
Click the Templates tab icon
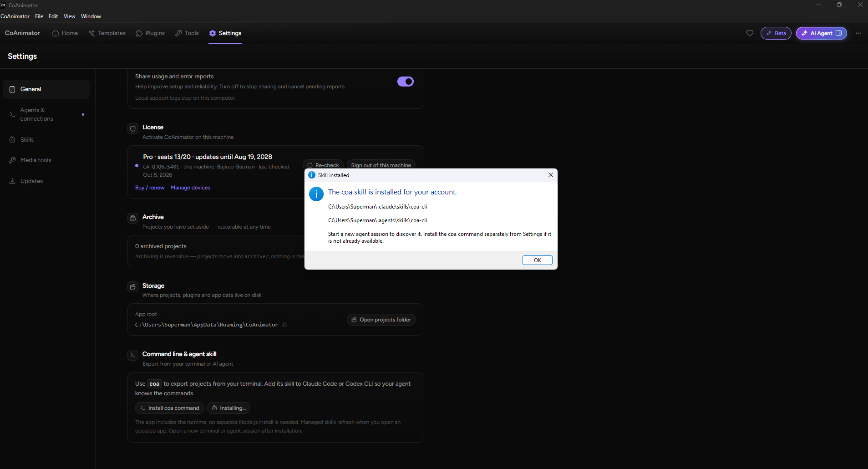(x=92, y=33)
